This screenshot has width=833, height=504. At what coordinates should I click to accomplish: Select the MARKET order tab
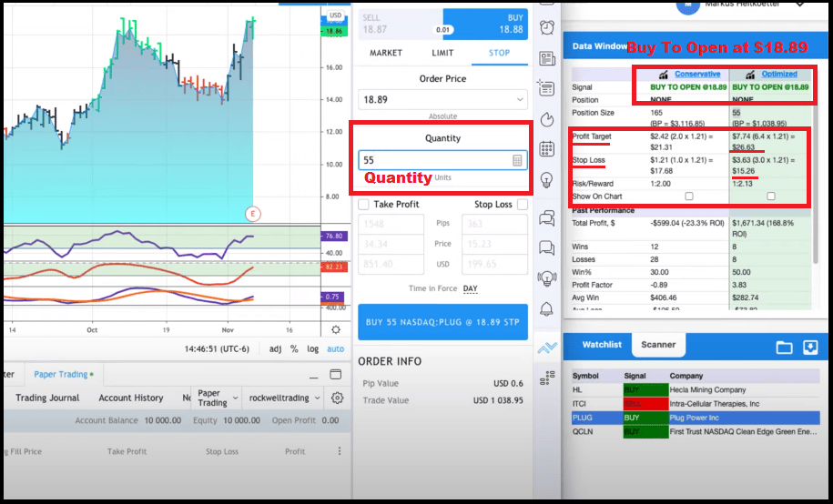coord(386,53)
